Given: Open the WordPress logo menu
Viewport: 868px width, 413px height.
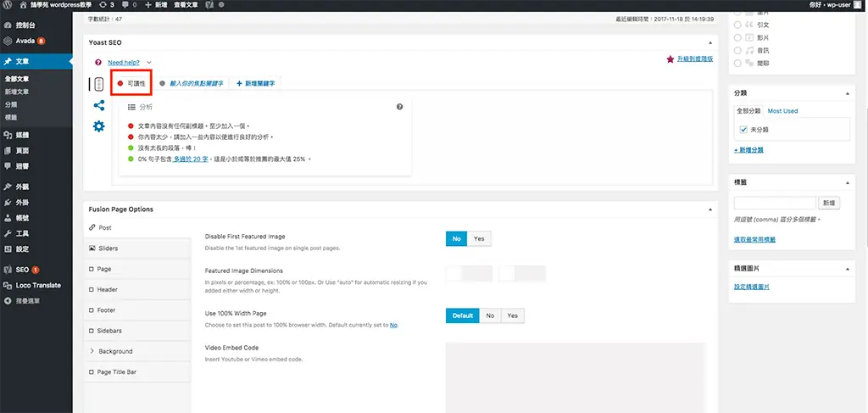Looking at the screenshot, I should point(7,4).
